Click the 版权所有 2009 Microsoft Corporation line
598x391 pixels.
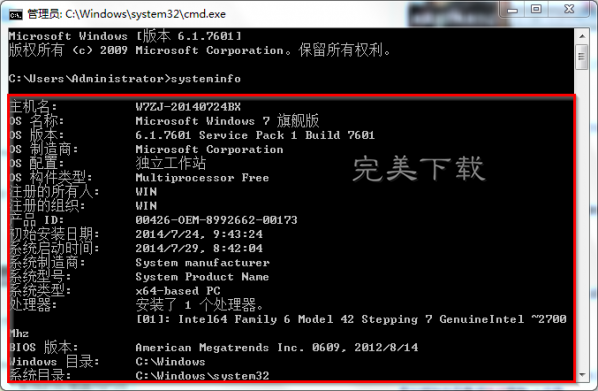point(199,50)
